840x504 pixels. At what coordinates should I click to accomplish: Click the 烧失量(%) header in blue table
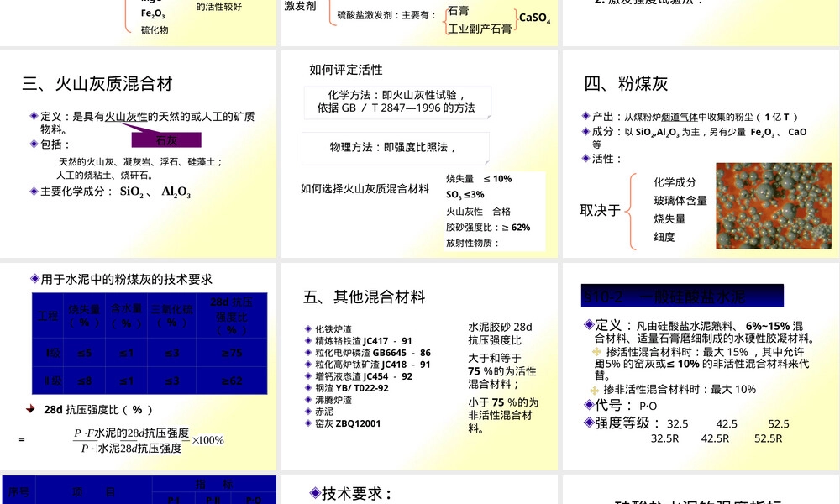coord(84,316)
